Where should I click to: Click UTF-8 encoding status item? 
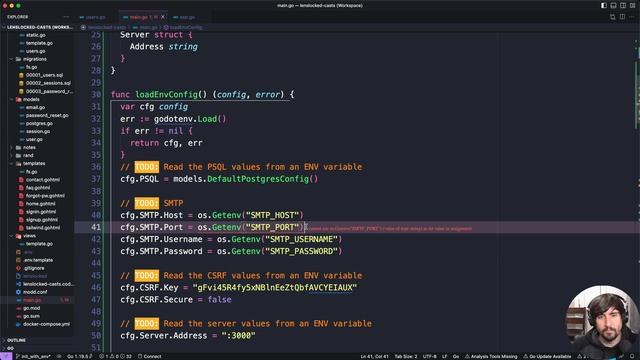pyautogui.click(x=429, y=356)
